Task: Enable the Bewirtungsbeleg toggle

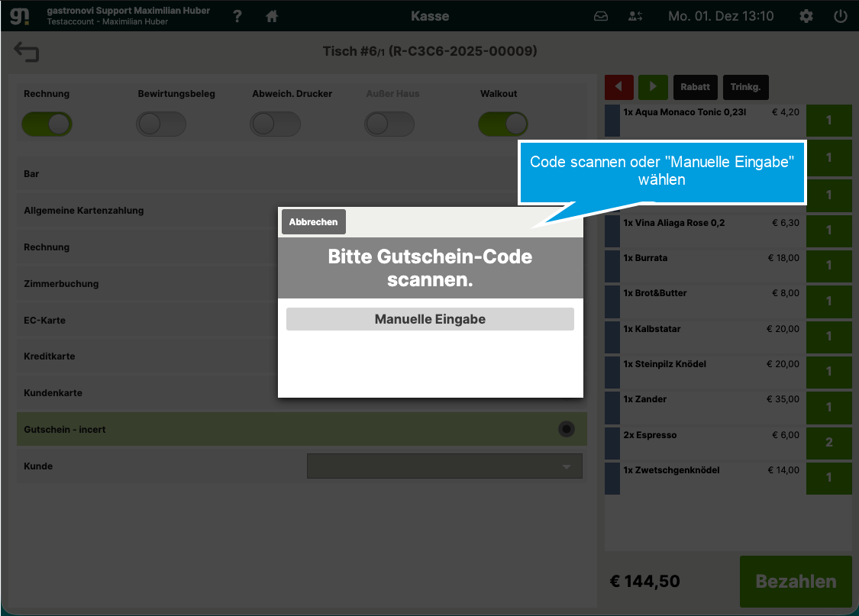Action: [x=161, y=124]
